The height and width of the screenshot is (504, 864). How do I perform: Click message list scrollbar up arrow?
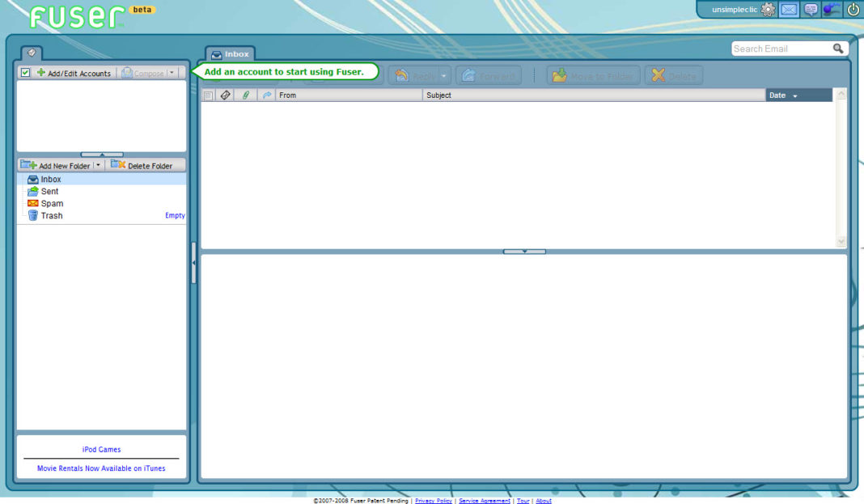841,94
